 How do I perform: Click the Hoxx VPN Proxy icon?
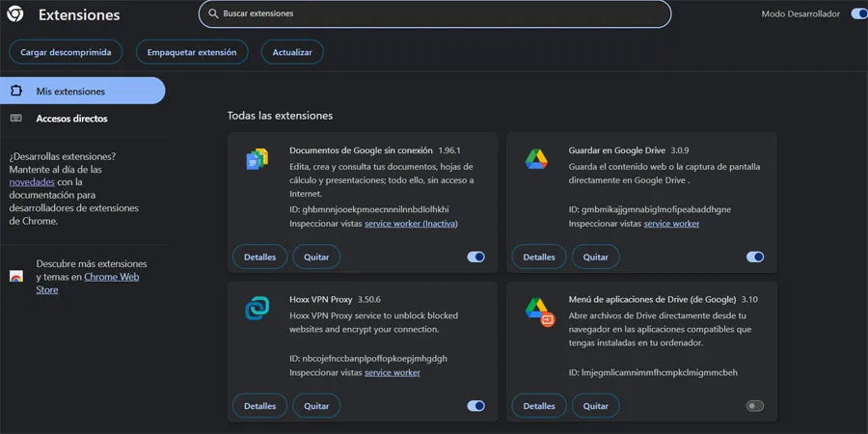257,309
